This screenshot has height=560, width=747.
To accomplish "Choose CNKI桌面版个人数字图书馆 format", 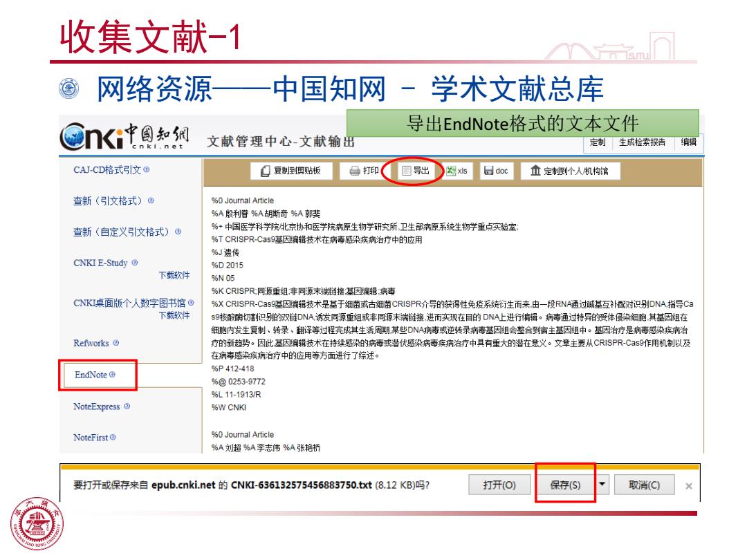I will coord(129,303).
